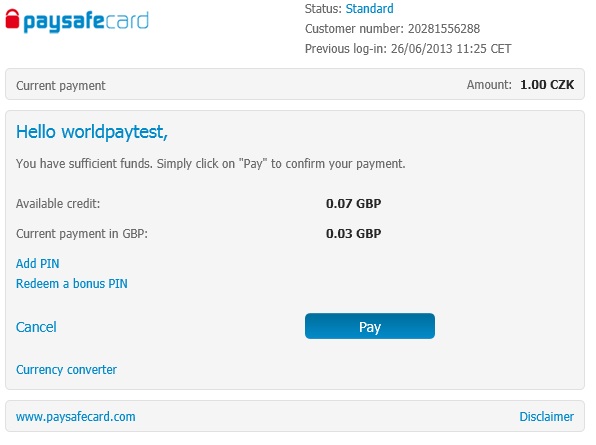Click the 0.03 GBP current payment value
Image resolution: width=596 pixels, height=445 pixels.
click(353, 233)
